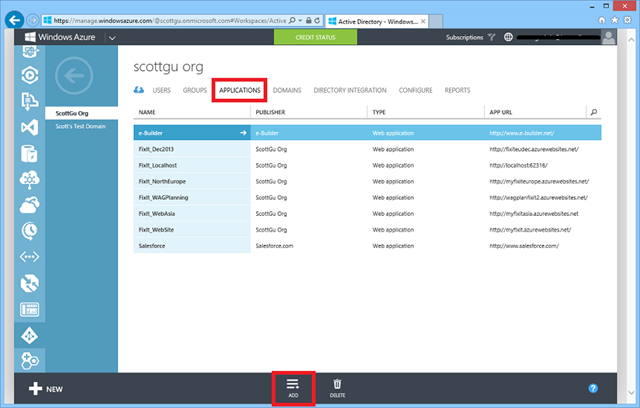Select the FixIt_WebAsia application row
Screen dimensions: 640x408
click(367, 213)
